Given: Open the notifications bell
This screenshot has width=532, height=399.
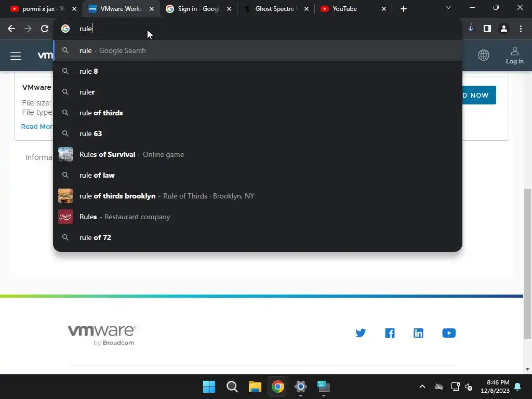Looking at the screenshot, I should (518, 387).
